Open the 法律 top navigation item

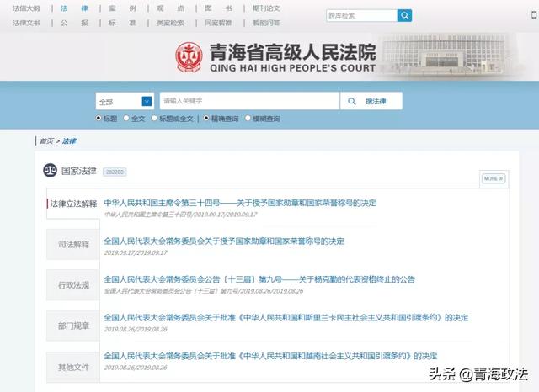[74, 8]
